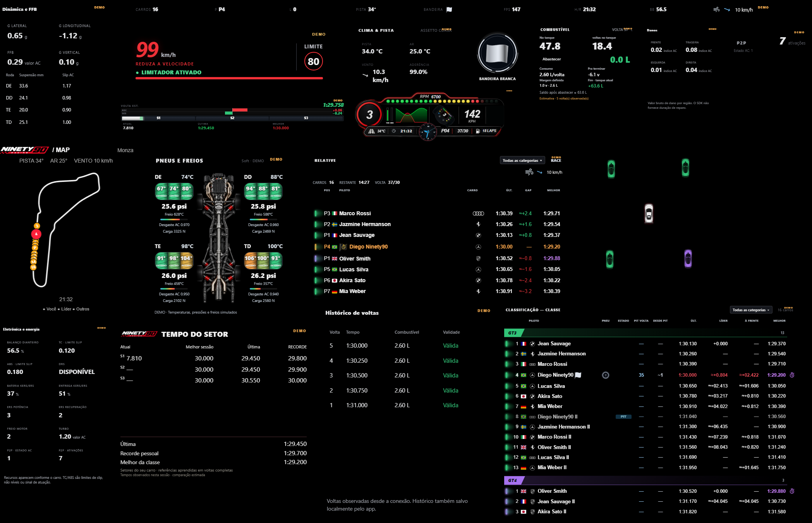
Task: Click the red speed limiter bar
Action: 229,78
